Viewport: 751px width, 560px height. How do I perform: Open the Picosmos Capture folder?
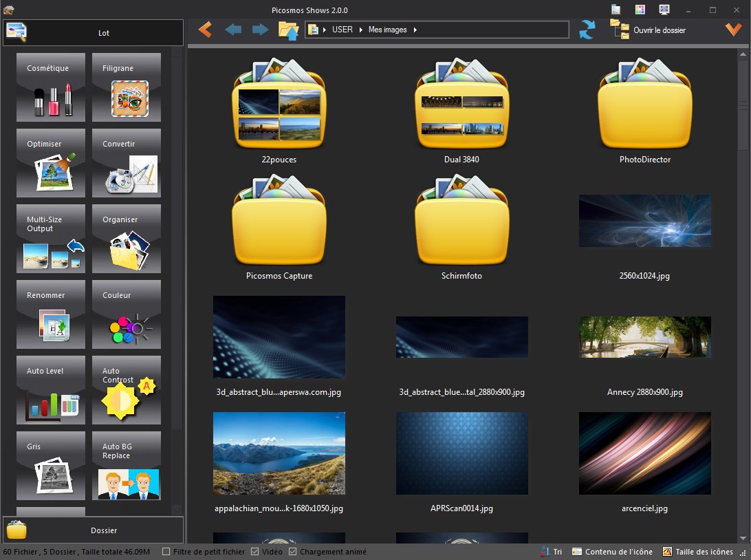pyautogui.click(x=279, y=221)
